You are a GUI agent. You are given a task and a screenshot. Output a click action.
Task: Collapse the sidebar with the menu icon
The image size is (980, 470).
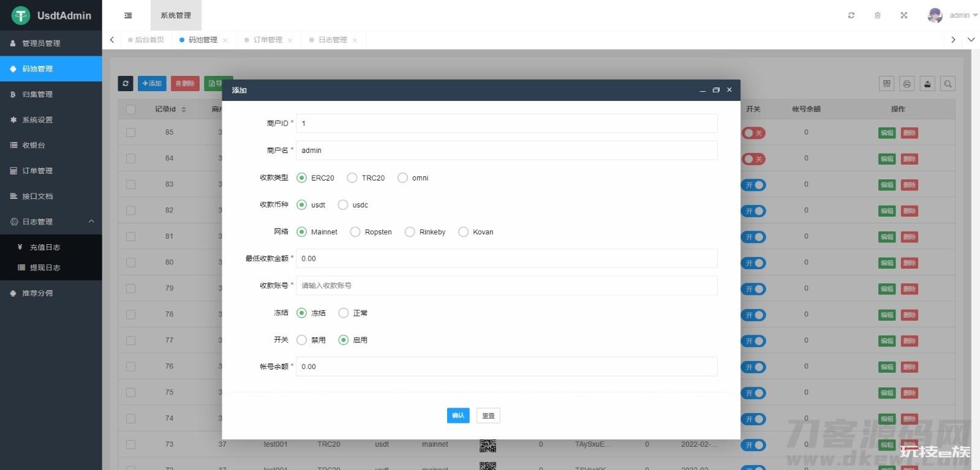pos(128,15)
